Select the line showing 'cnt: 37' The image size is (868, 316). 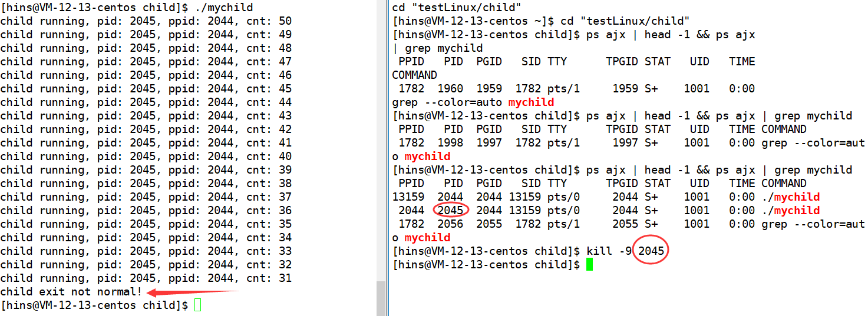click(x=146, y=197)
